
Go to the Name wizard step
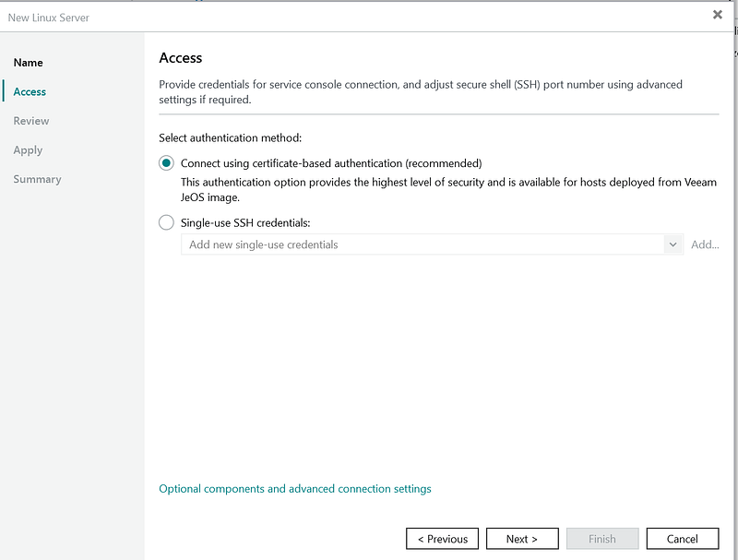[x=29, y=63]
